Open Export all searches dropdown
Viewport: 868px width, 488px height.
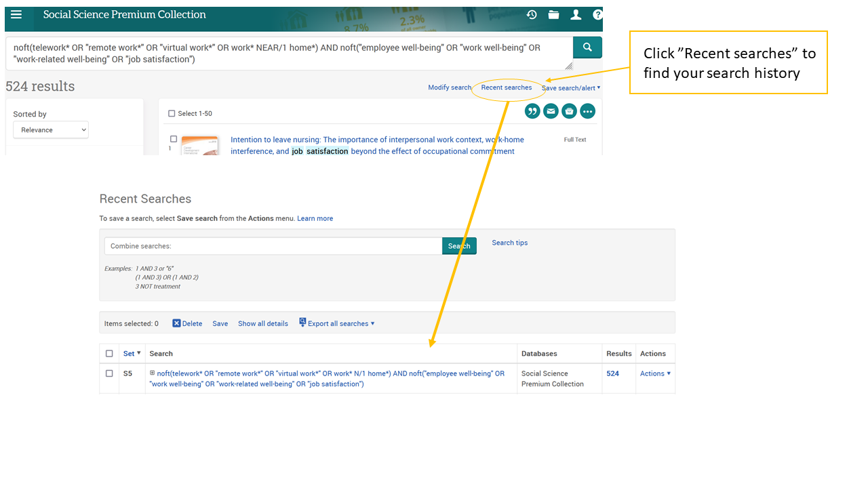(x=341, y=323)
